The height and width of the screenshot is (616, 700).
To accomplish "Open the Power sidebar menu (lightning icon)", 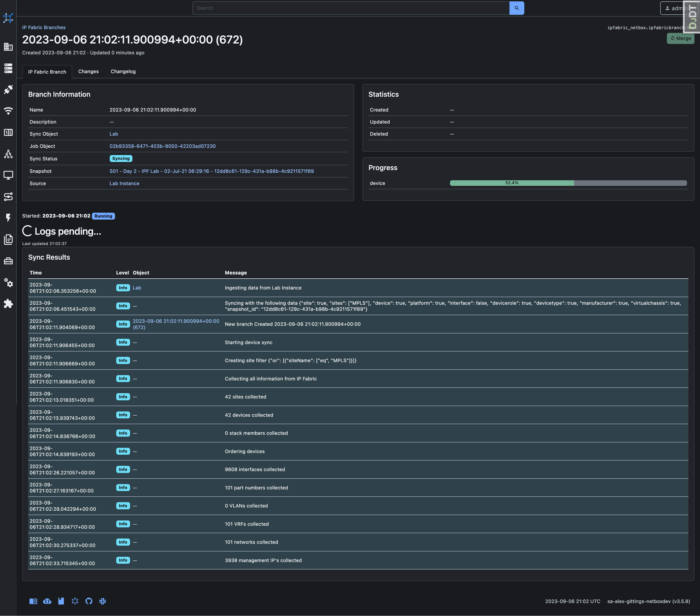I will (8, 218).
